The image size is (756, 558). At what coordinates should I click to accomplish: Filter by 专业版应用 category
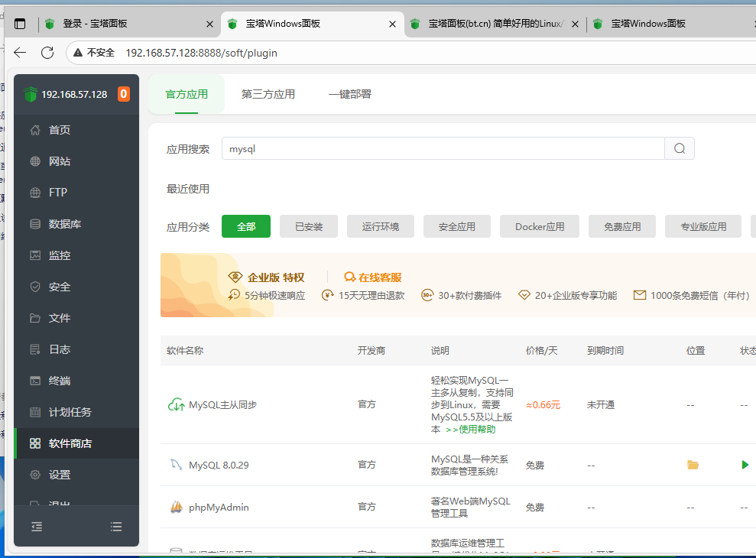[703, 226]
